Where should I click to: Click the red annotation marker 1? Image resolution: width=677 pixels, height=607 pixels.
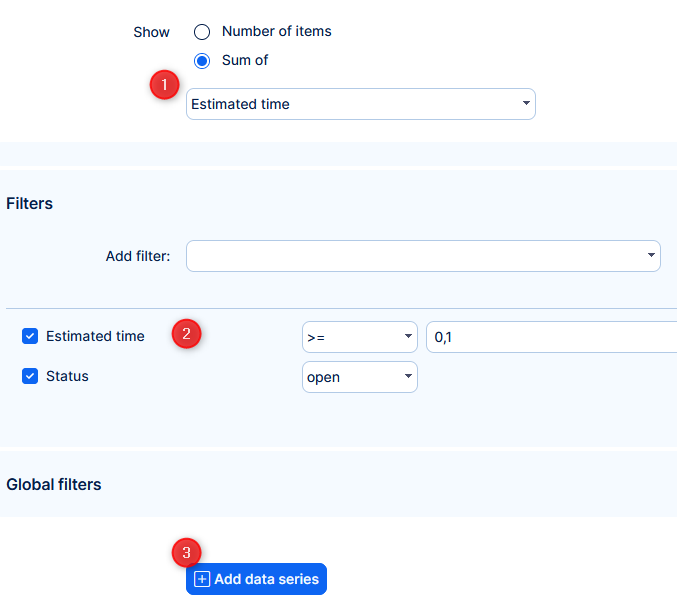point(165,86)
